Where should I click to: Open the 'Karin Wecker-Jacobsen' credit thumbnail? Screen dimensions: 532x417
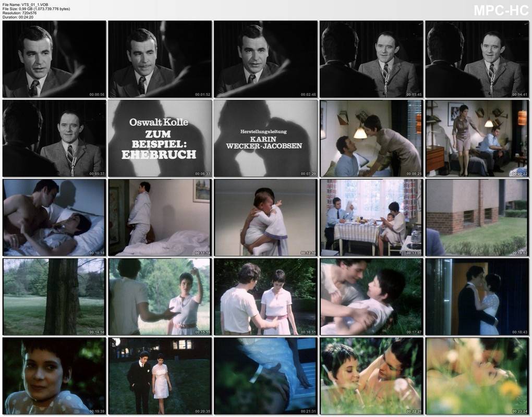[265, 138]
